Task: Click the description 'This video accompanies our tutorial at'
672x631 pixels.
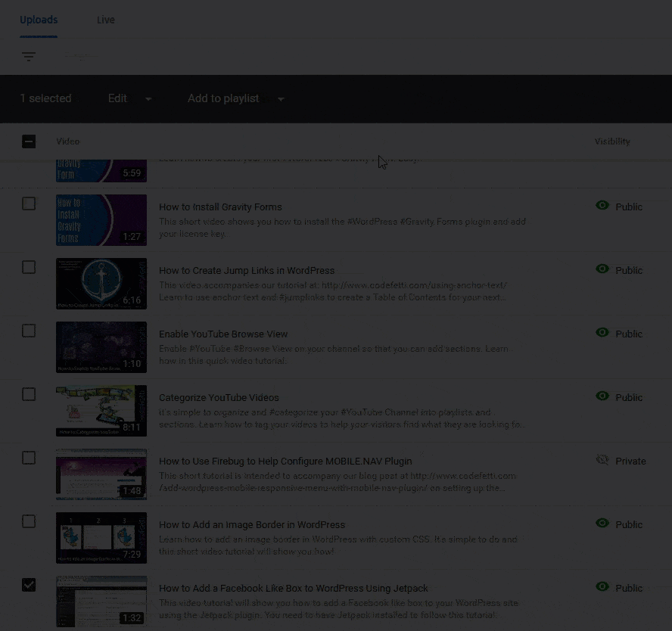Action: click(333, 291)
